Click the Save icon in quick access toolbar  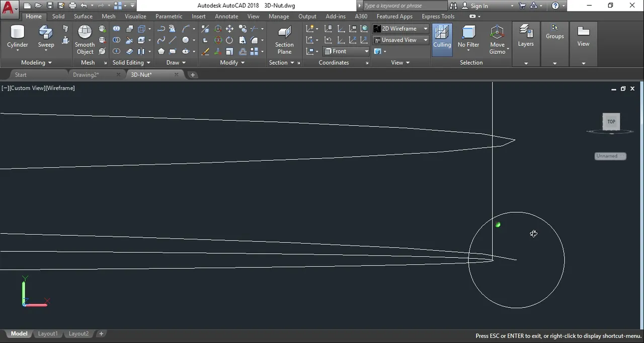coord(50,6)
